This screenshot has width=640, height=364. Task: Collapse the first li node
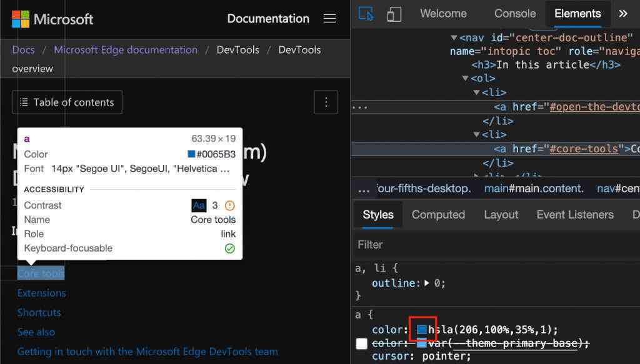click(x=476, y=92)
